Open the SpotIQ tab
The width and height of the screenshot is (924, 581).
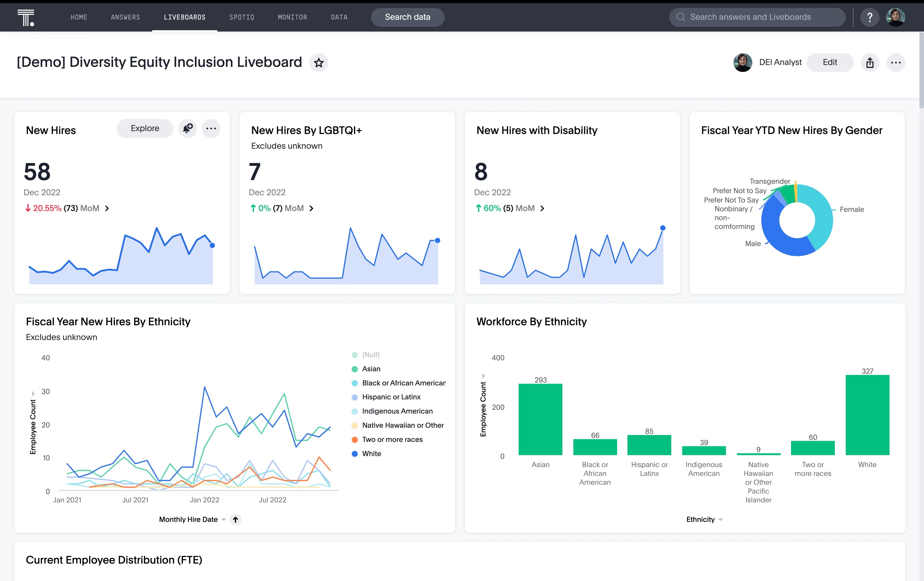(241, 17)
